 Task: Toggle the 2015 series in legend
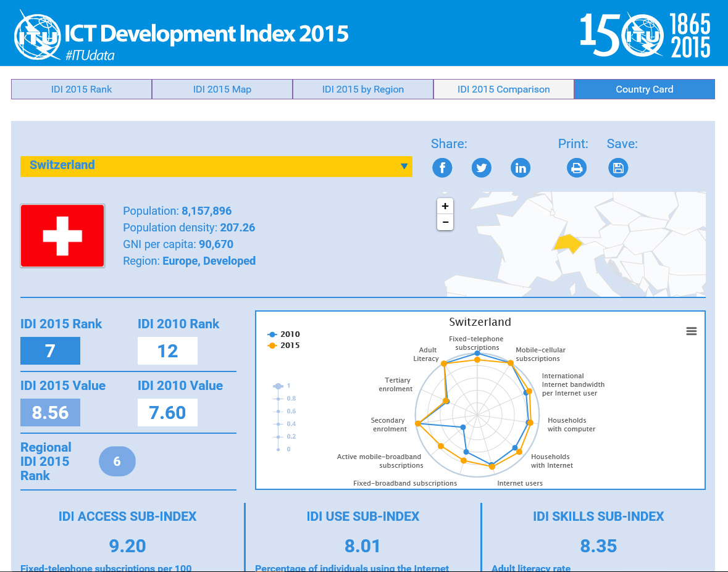tap(283, 345)
